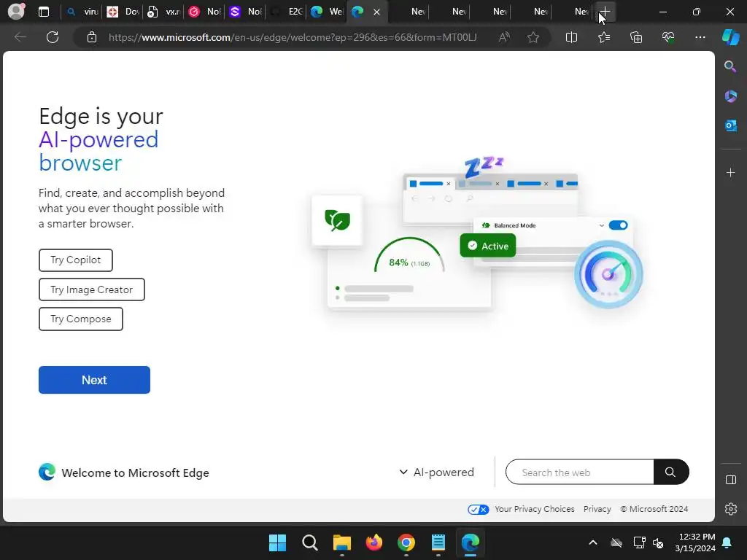Expand the AI-powered section dropdown

[x=436, y=472]
